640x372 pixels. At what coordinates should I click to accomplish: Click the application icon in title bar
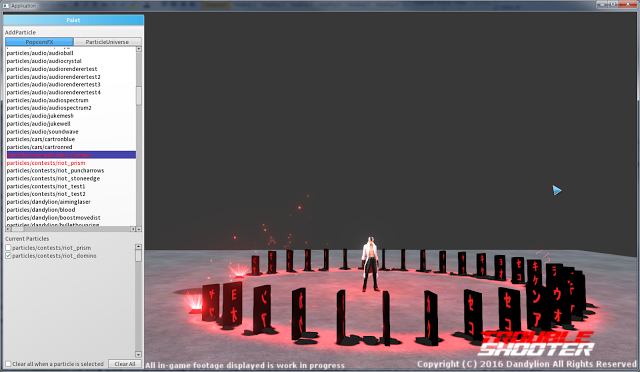pos(6,6)
